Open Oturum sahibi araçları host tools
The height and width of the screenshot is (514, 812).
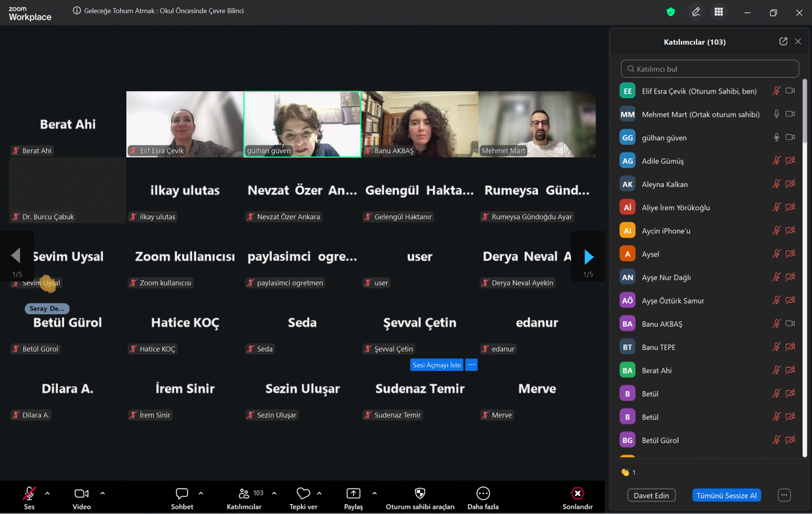(x=420, y=494)
